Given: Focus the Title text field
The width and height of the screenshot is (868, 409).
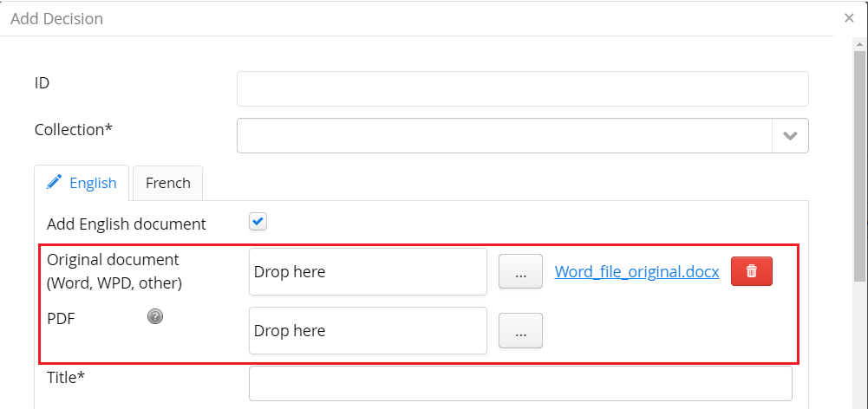Looking at the screenshot, I should 520,383.
